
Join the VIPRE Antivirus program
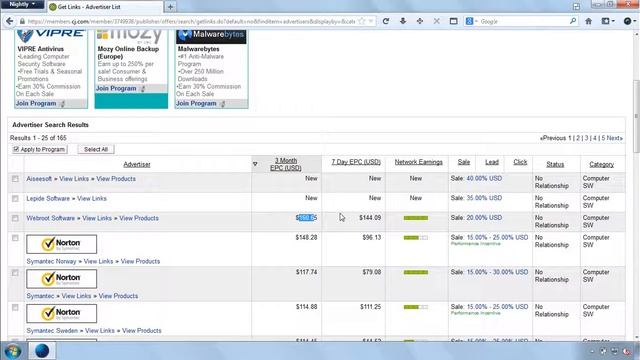pos(36,103)
